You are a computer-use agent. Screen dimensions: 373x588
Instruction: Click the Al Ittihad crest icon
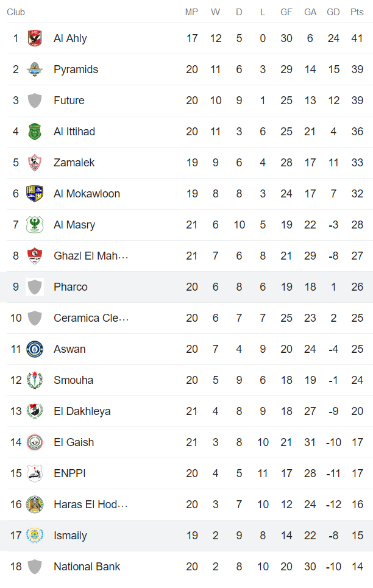35,131
